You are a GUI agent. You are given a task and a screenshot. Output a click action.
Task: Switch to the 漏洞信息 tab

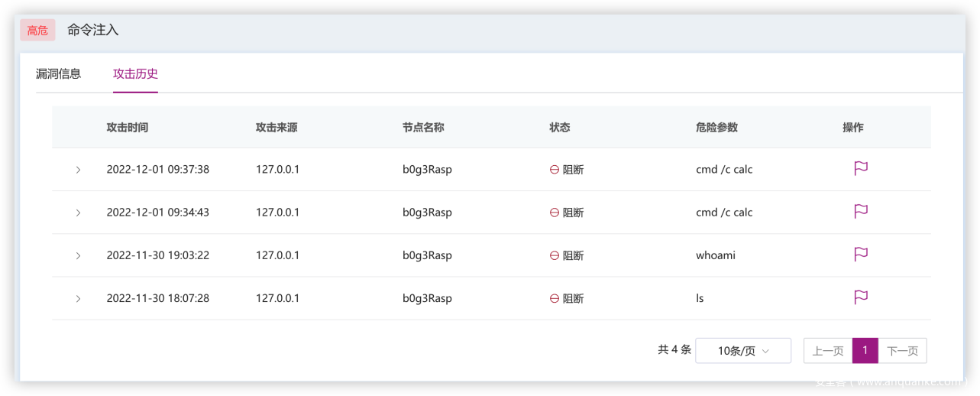[x=59, y=74]
